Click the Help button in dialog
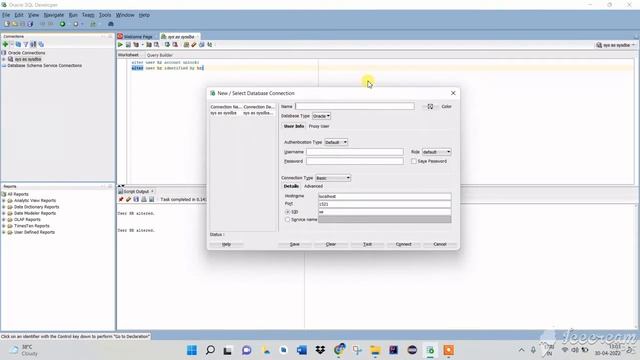Viewport: 640px width, 360px height. click(x=227, y=244)
